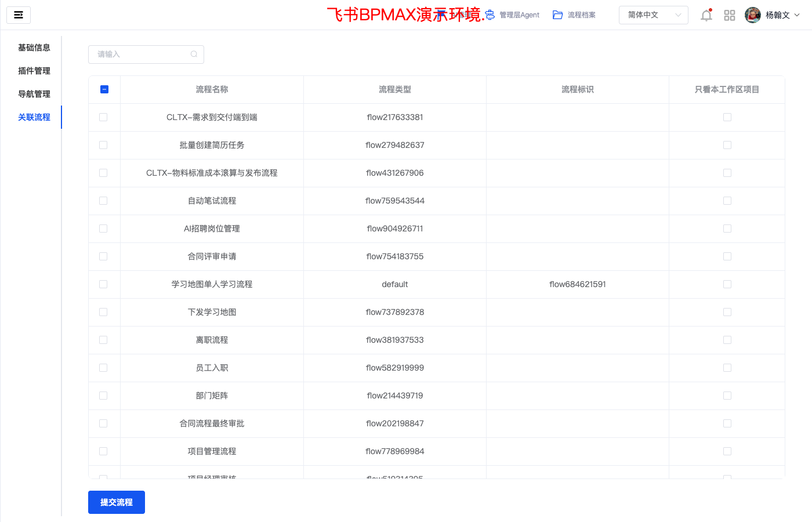Select the row checkbox for 自动笔试流程
The image size is (812, 522).
(x=103, y=201)
